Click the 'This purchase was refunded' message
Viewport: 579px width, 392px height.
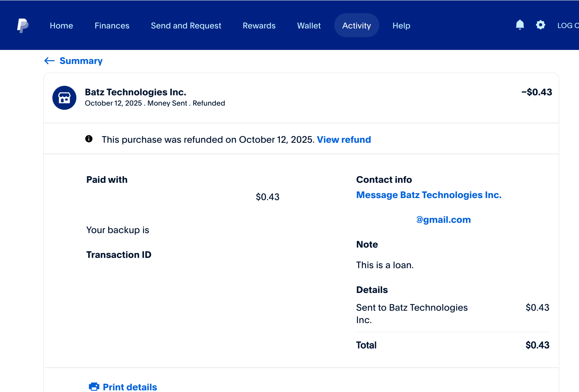pos(208,139)
